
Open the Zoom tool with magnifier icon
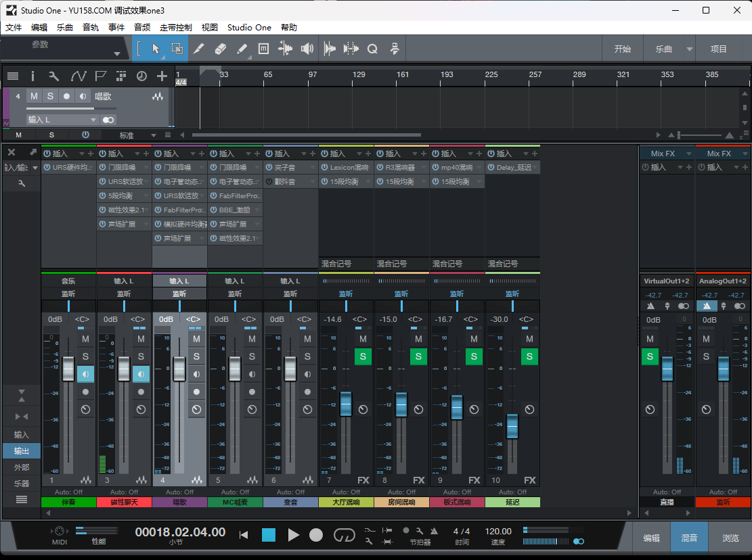[372, 48]
